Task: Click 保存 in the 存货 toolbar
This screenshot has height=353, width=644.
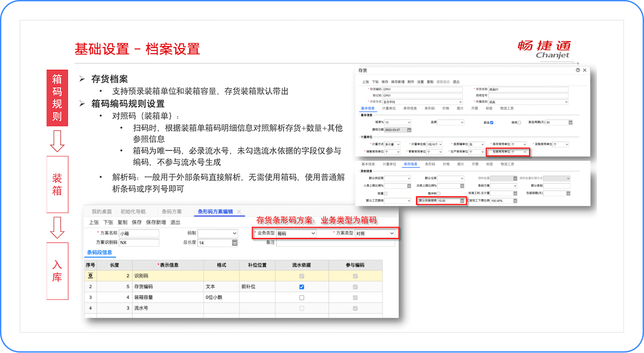Action: click(x=385, y=81)
